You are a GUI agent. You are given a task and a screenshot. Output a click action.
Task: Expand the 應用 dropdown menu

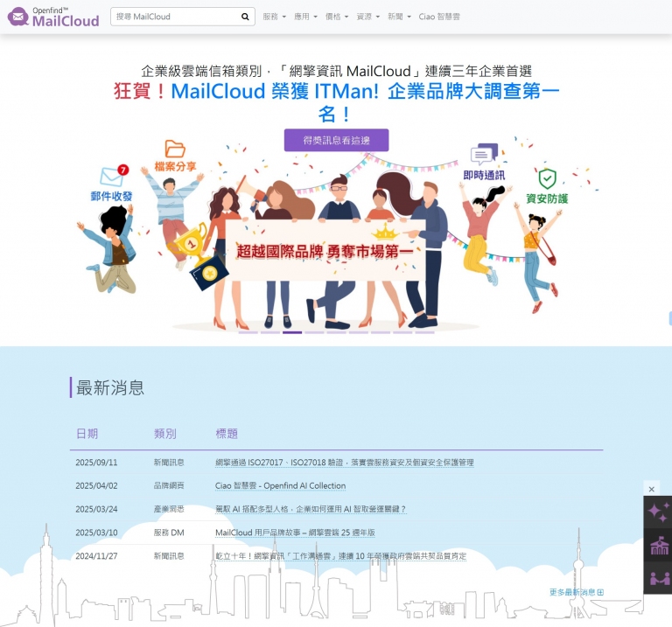pos(305,17)
